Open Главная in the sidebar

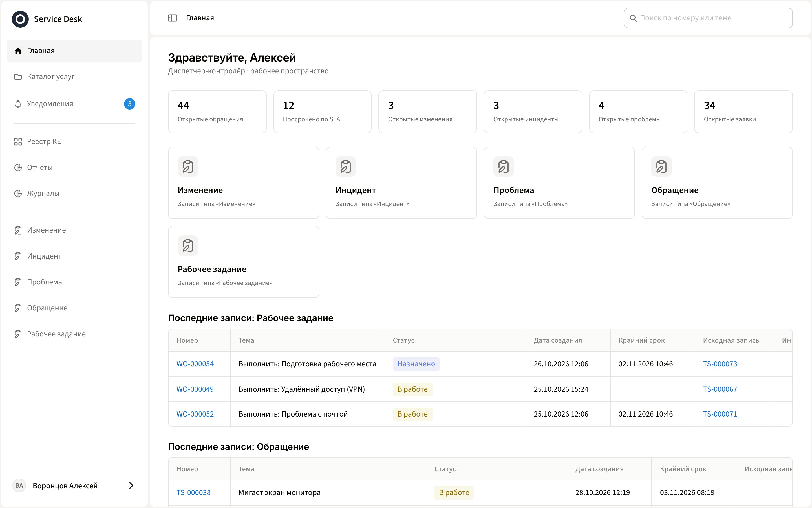pos(74,51)
